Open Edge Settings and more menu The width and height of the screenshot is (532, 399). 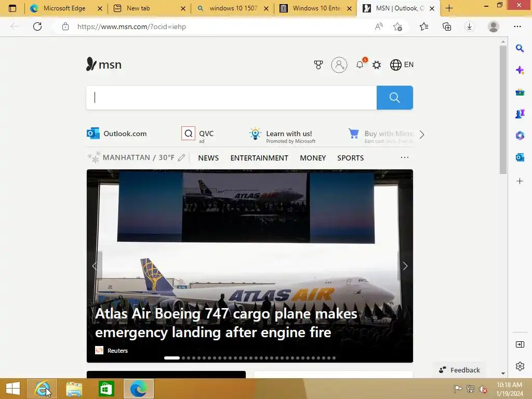517,26
